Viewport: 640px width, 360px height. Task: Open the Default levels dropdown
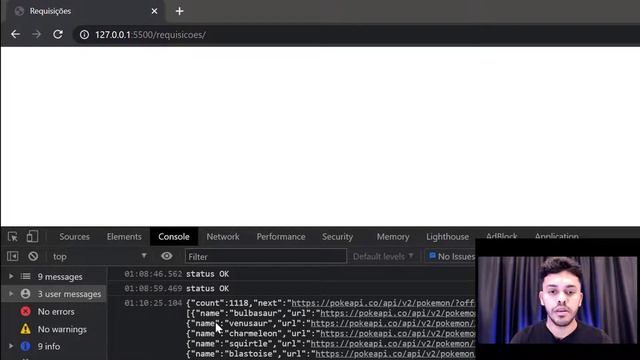(383, 256)
